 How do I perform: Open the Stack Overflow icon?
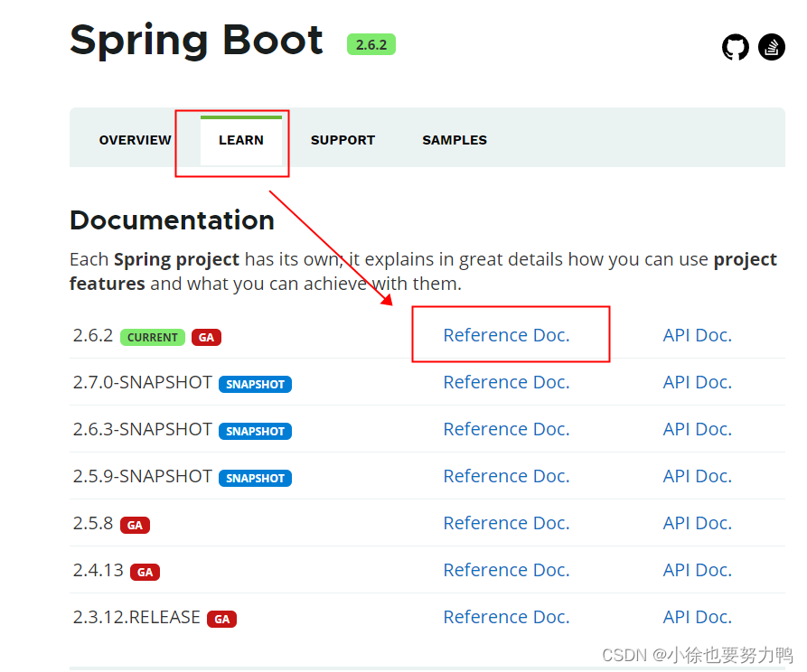point(772,47)
